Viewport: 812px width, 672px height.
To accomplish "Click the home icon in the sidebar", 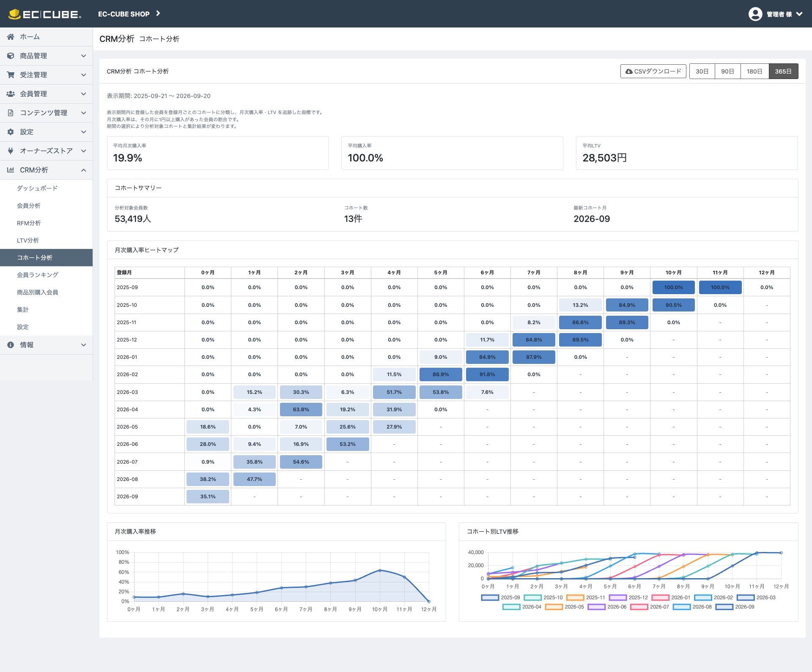I will tap(11, 37).
